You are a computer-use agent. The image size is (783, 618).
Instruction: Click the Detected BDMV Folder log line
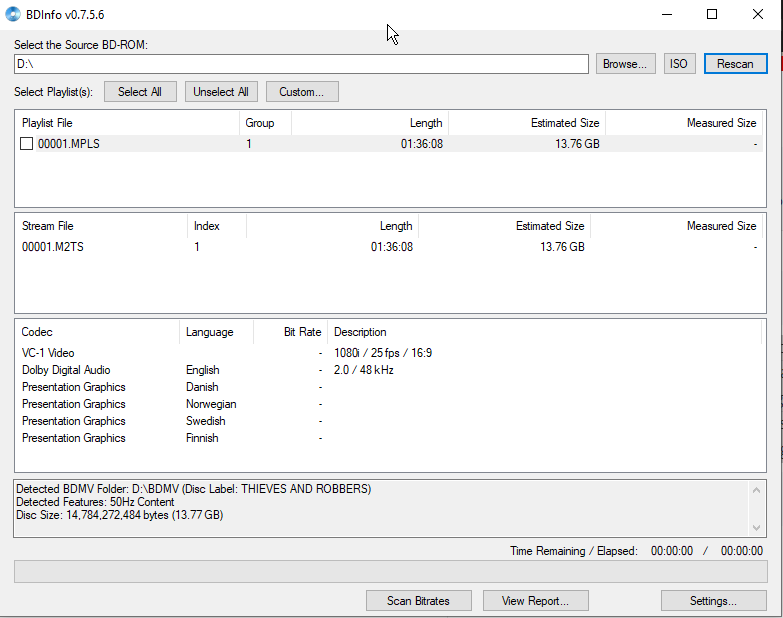click(193, 489)
